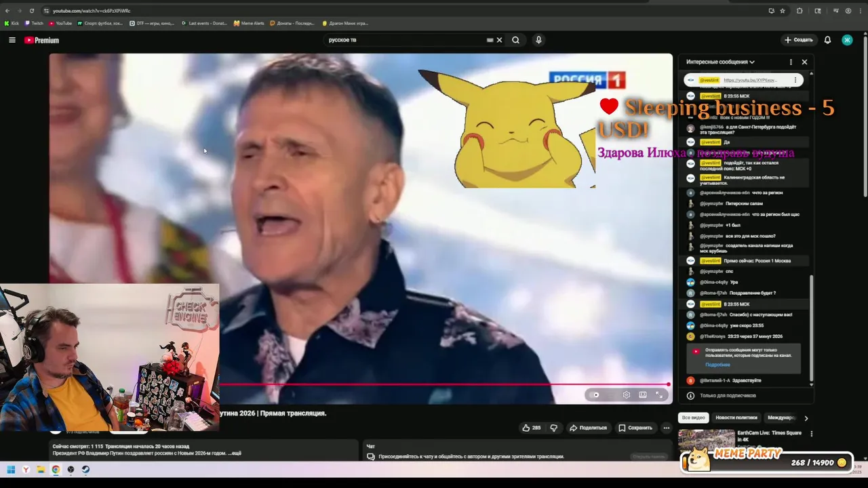Select the Международ... filter chip
The width and height of the screenshot is (868, 488).
pyautogui.click(x=781, y=418)
